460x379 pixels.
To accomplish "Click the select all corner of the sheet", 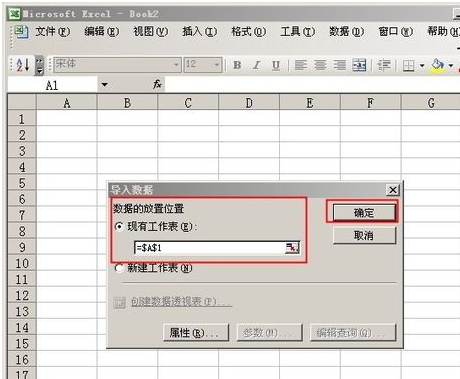I will 22,102.
